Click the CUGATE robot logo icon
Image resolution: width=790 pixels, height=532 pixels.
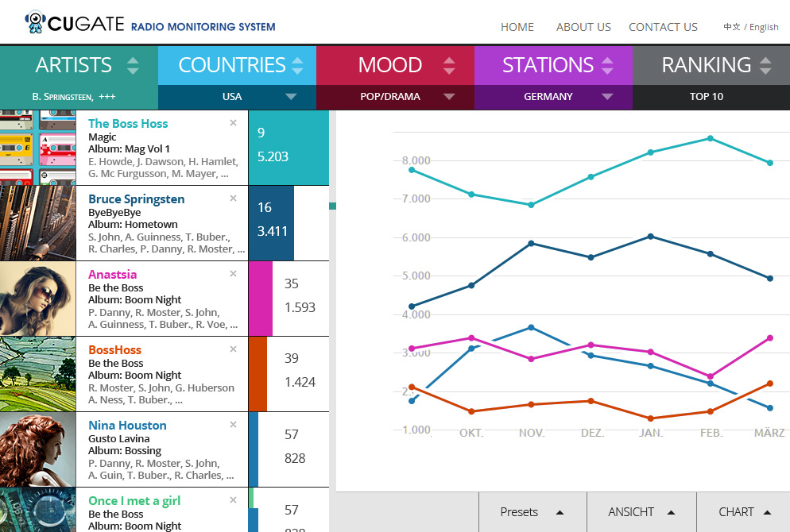pyautogui.click(x=35, y=22)
